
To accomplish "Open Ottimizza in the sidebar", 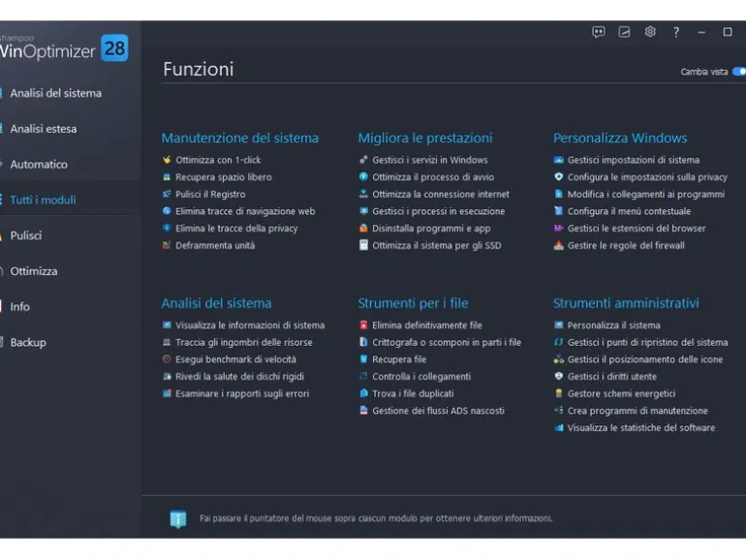I will [33, 271].
